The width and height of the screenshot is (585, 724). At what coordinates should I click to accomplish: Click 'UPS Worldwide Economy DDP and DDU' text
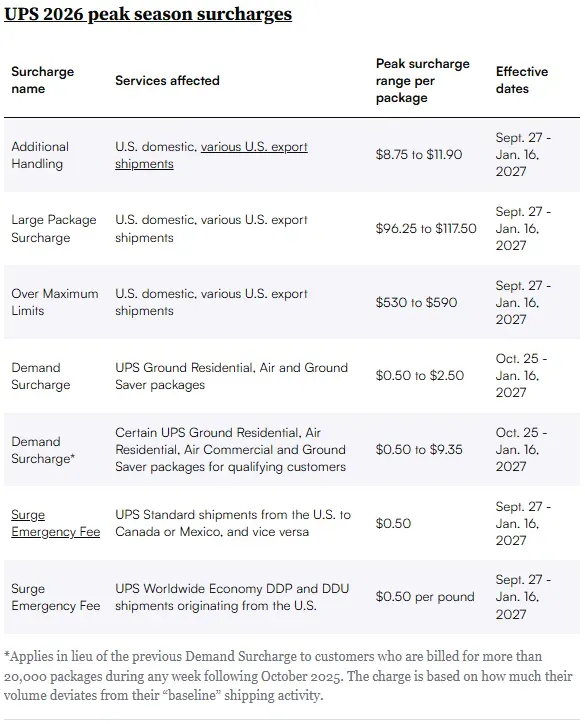(232, 589)
